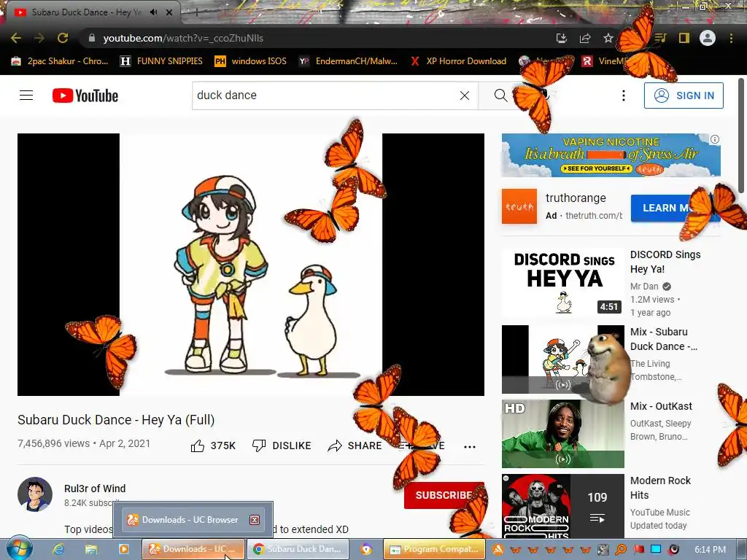
Task: Open the Mix - OutKast title
Action: tap(661, 406)
